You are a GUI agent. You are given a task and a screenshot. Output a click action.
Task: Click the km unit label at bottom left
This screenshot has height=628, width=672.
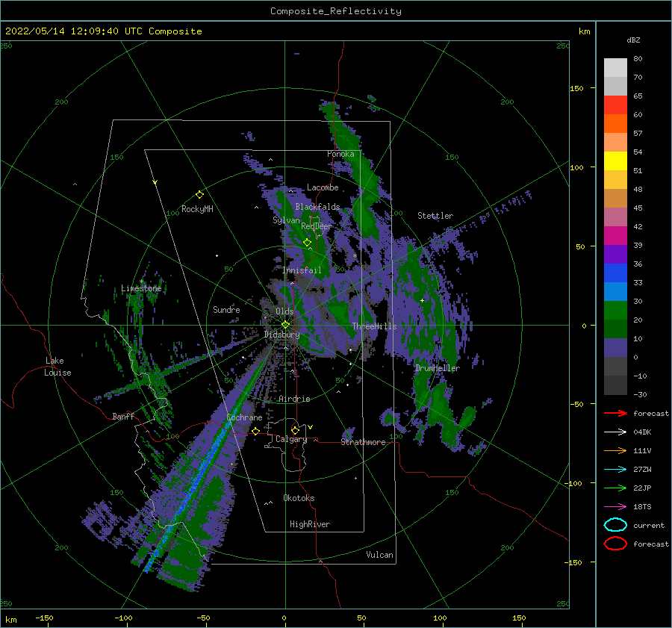10,620
